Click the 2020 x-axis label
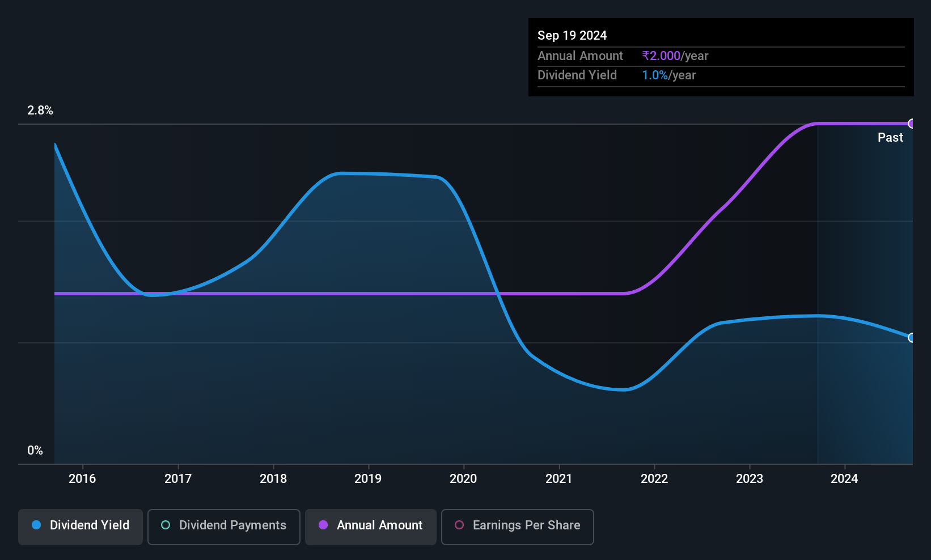Screen dimensions: 931x560 (x=463, y=479)
